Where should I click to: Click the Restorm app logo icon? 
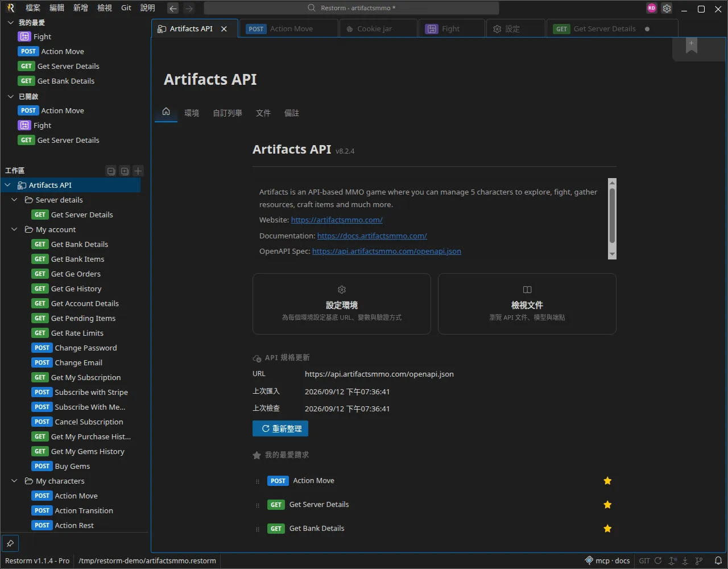[x=10, y=8]
